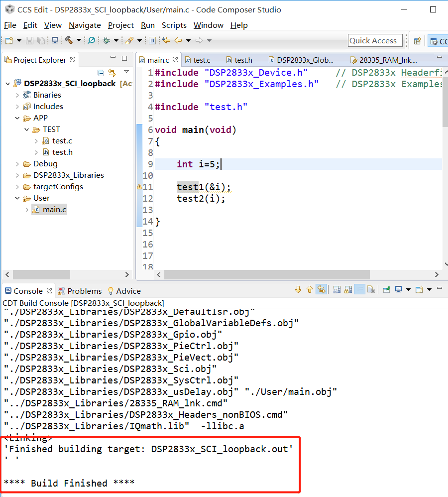Click the terminal monitor icon in main toolbar

55,40
